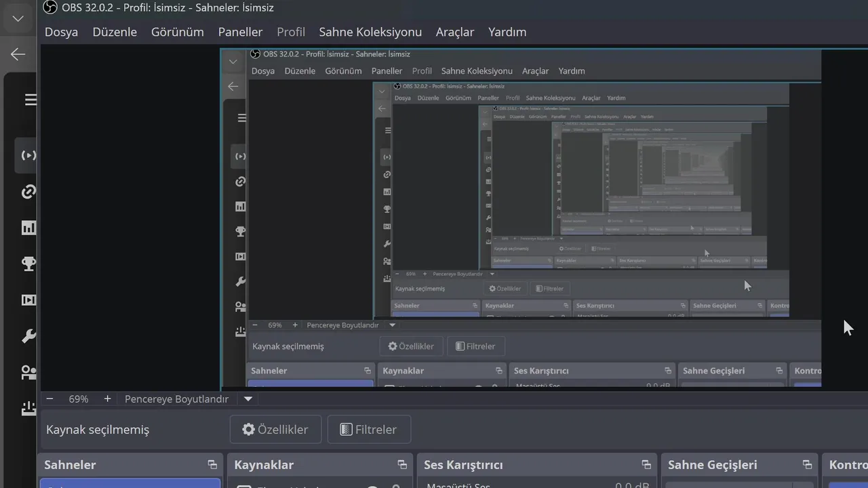The width and height of the screenshot is (868, 488).
Task: Open the Dosya menu
Action: pyautogui.click(x=61, y=32)
